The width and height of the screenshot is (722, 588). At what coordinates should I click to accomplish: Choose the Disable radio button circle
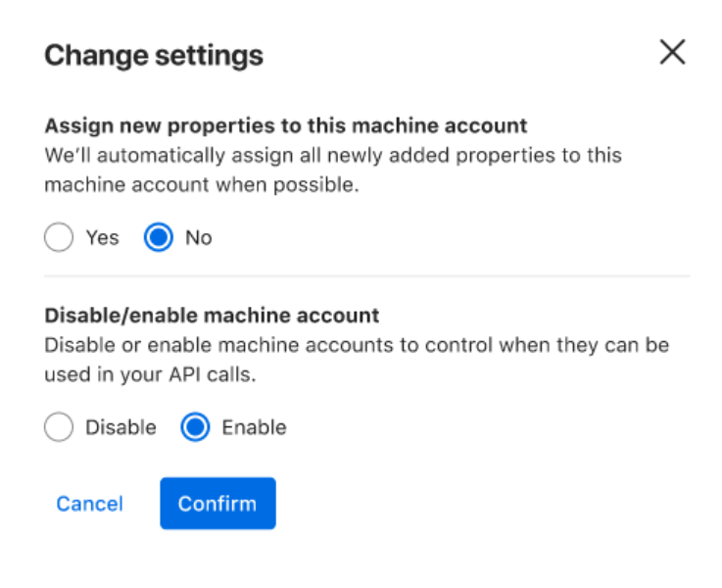click(x=59, y=428)
